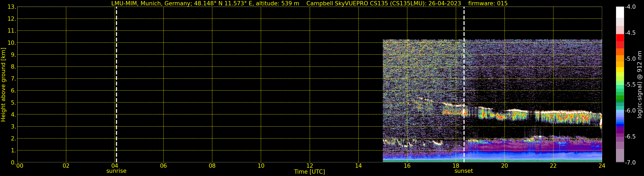The width and height of the screenshot is (644, 176).
Task: Click the white dashed sunrise marker line
Action: point(116,85)
